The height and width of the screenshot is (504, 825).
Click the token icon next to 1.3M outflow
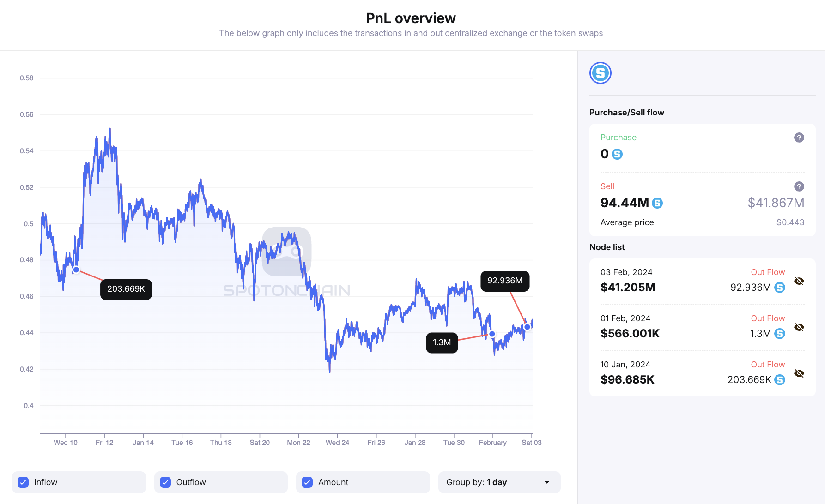tap(780, 334)
